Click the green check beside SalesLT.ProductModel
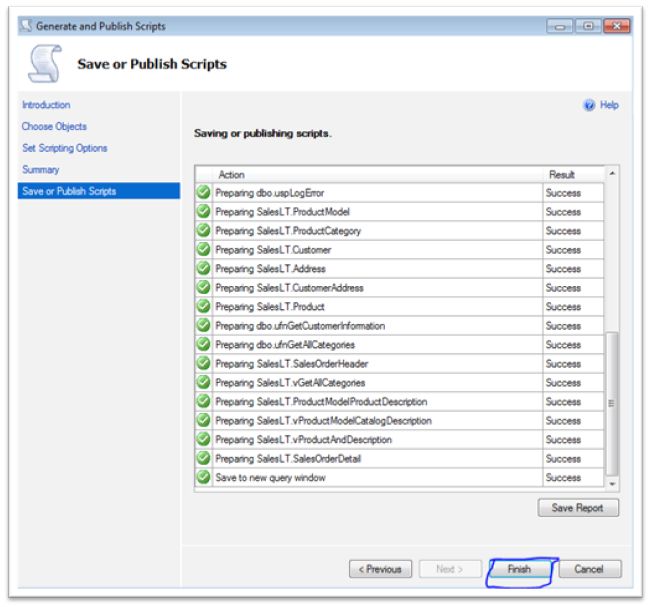650x607 pixels. 204,211
